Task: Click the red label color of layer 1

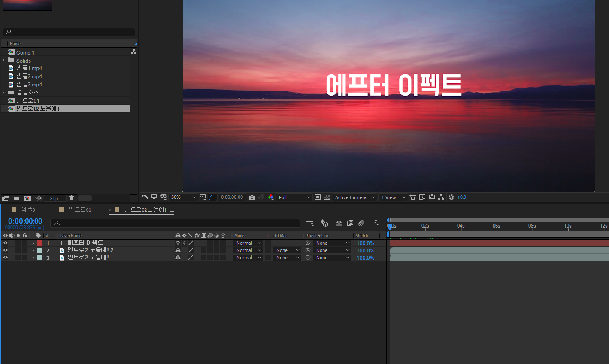Action: [x=40, y=243]
